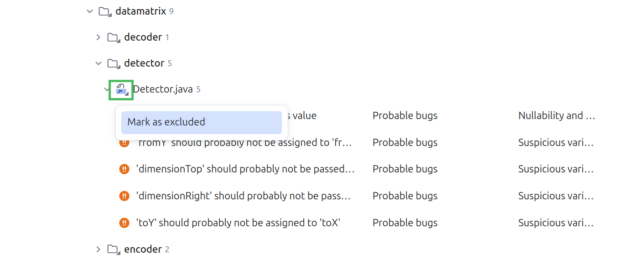Select the "'toY' should probably not be assigned" issue
Screen dimensions: 644x260
pyautogui.click(x=238, y=223)
